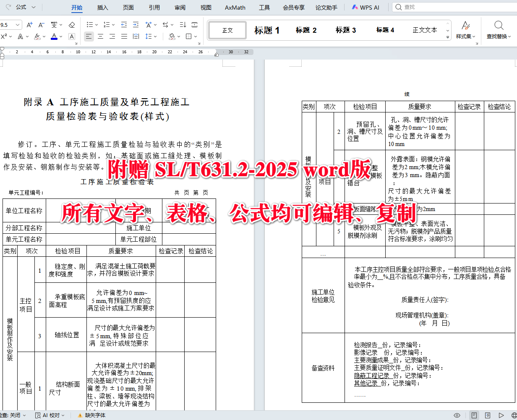Apply the blue font color
Viewport: 517px width, 420px height.
click(54, 37)
